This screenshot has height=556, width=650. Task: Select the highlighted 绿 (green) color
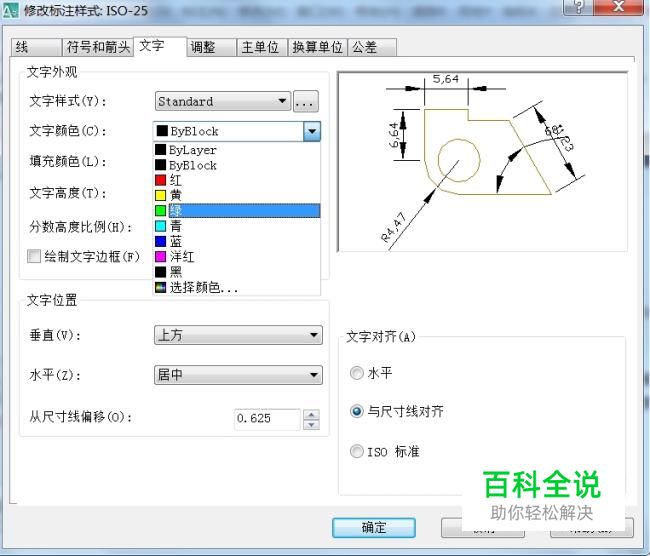[x=237, y=211]
